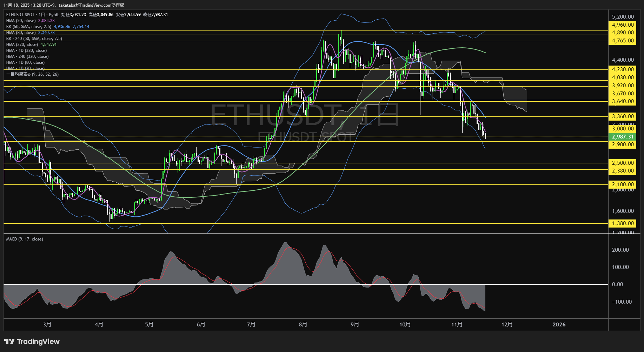Click the 3月 label on time axis

click(47, 324)
